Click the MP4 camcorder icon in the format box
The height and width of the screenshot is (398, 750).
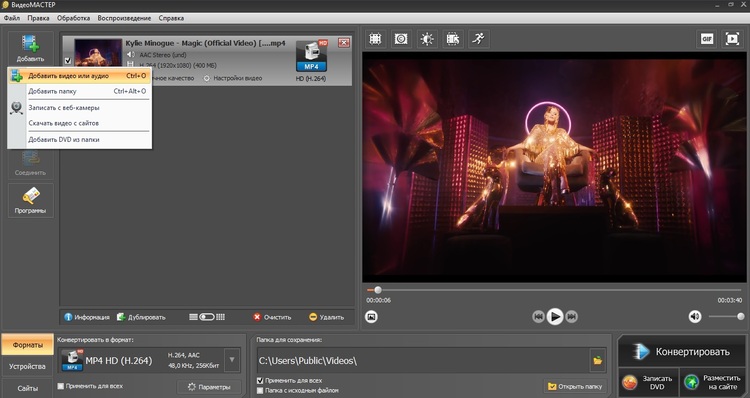tap(72, 360)
